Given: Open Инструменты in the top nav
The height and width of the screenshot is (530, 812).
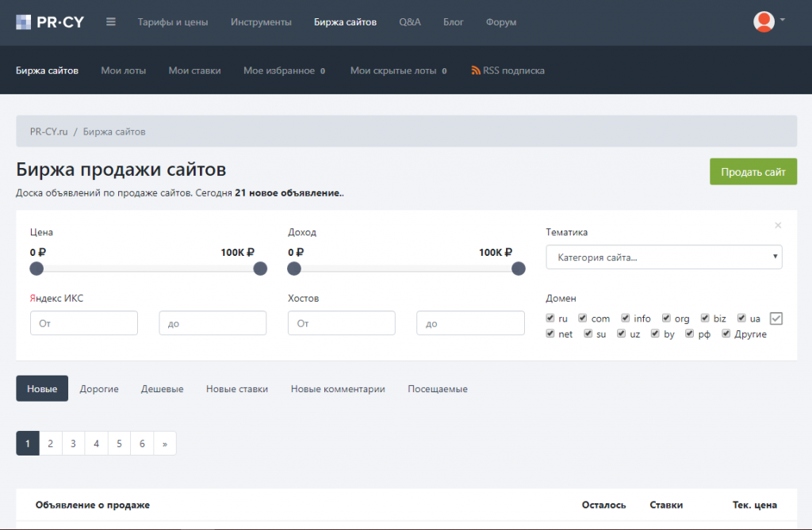Looking at the screenshot, I should tap(261, 22).
